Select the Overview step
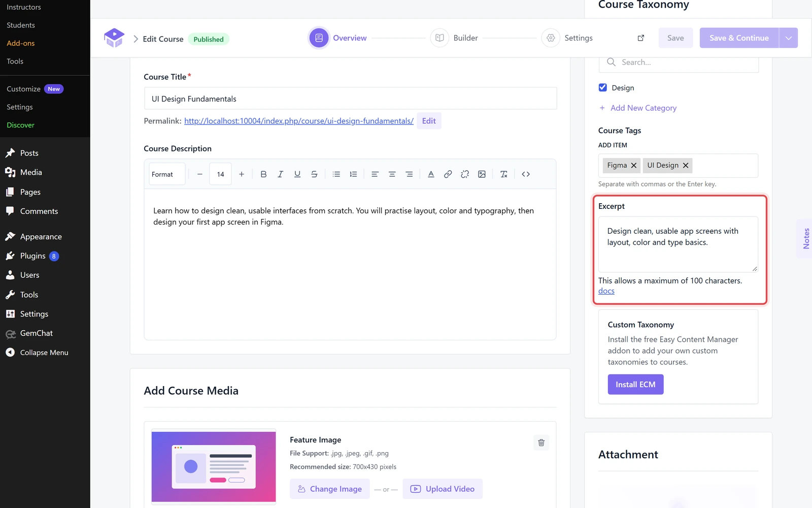This screenshot has height=508, width=812. pyautogui.click(x=338, y=38)
